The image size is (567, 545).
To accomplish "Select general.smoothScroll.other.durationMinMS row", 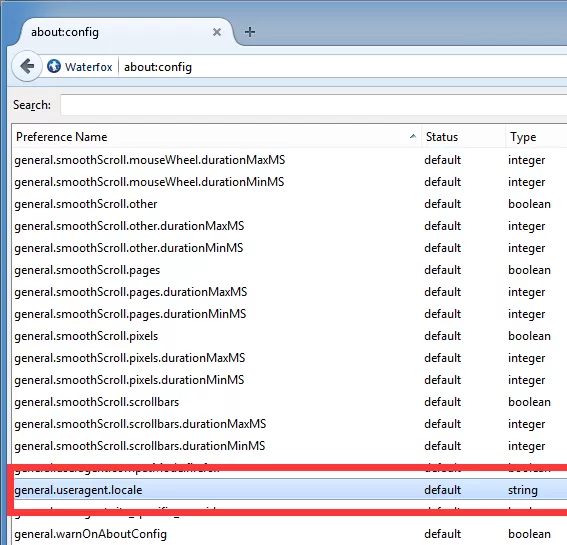I will (290, 248).
